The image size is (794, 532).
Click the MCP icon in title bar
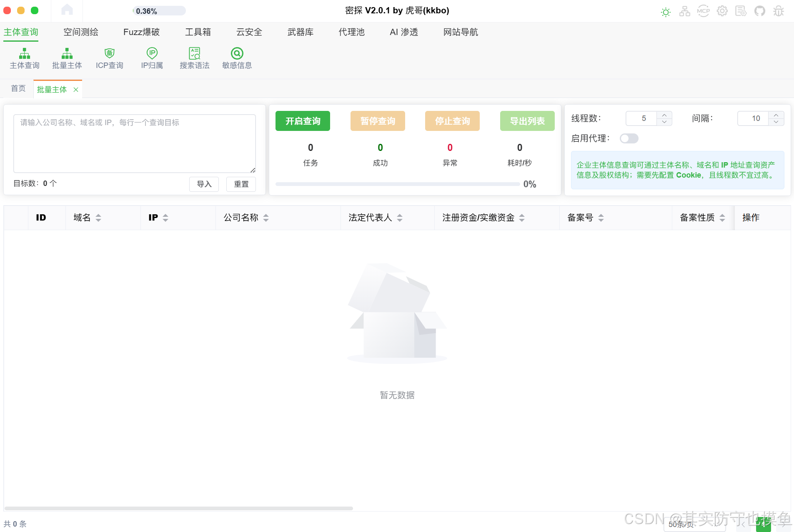pyautogui.click(x=704, y=11)
